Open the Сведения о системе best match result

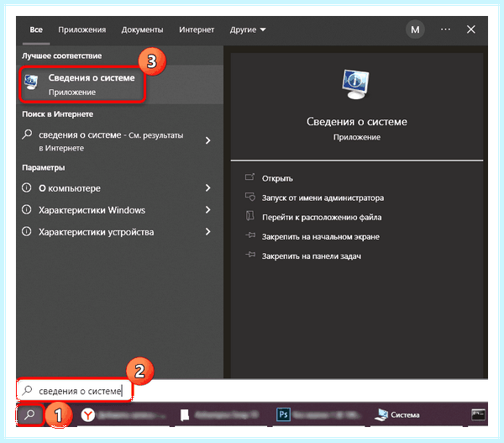tap(119, 85)
